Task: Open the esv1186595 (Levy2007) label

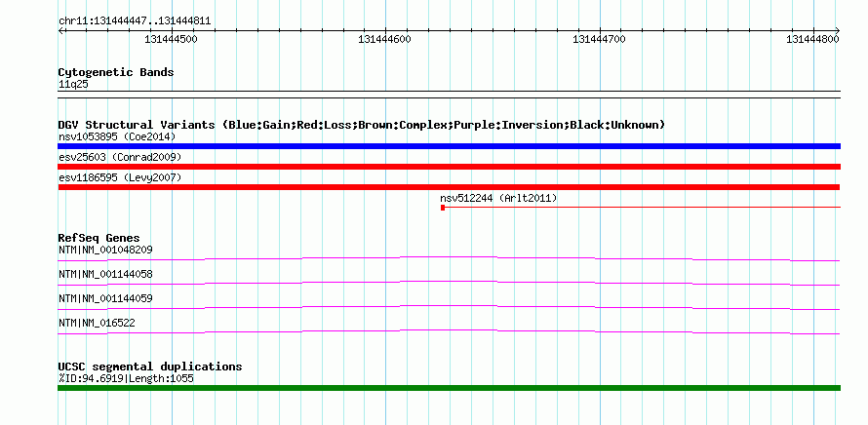Action: pos(120,177)
